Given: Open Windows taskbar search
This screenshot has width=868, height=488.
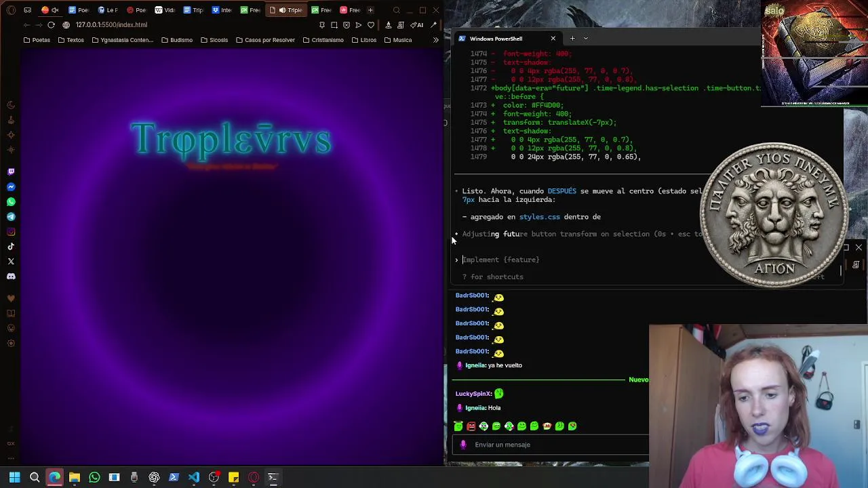Looking at the screenshot, I should [x=35, y=477].
